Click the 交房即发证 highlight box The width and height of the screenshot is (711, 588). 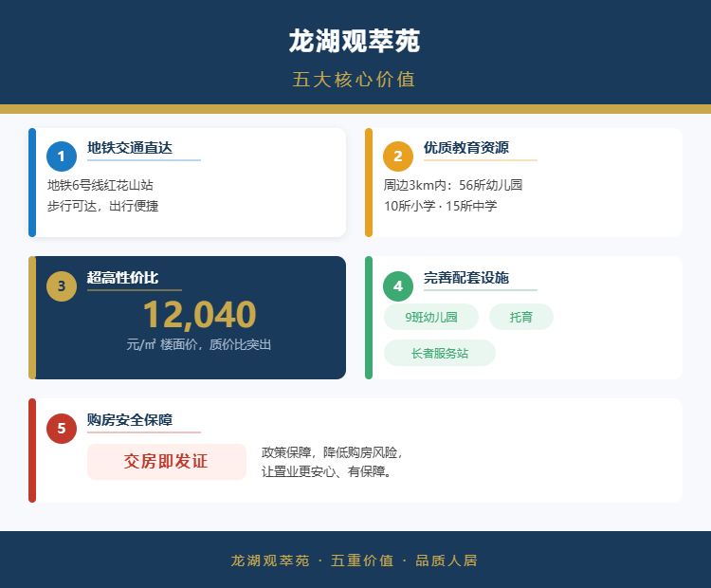167,462
